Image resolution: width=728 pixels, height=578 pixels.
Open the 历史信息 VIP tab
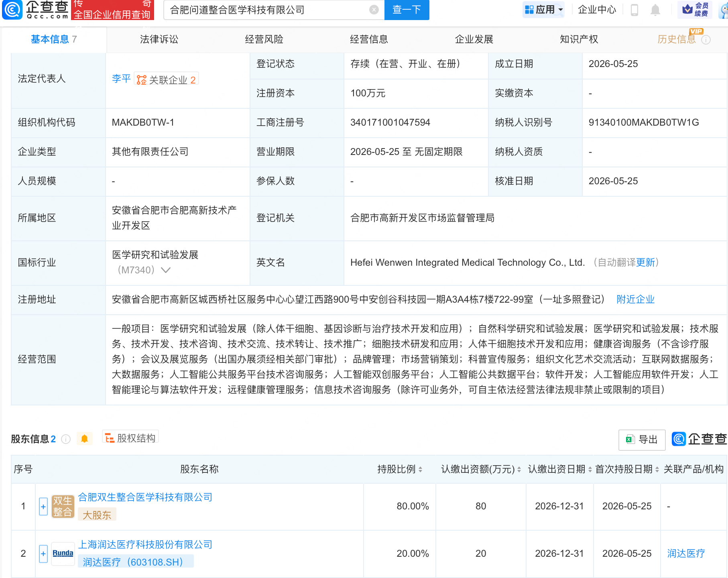(677, 39)
